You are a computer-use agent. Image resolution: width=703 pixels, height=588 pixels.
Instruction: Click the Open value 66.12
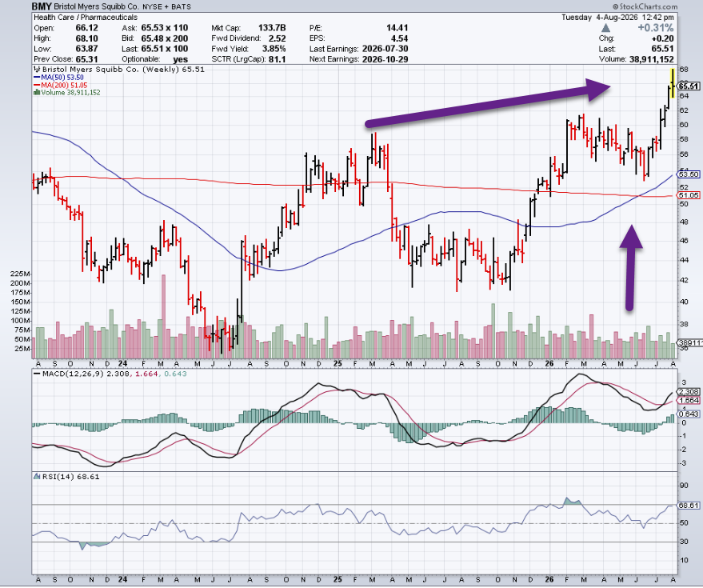[x=86, y=28]
